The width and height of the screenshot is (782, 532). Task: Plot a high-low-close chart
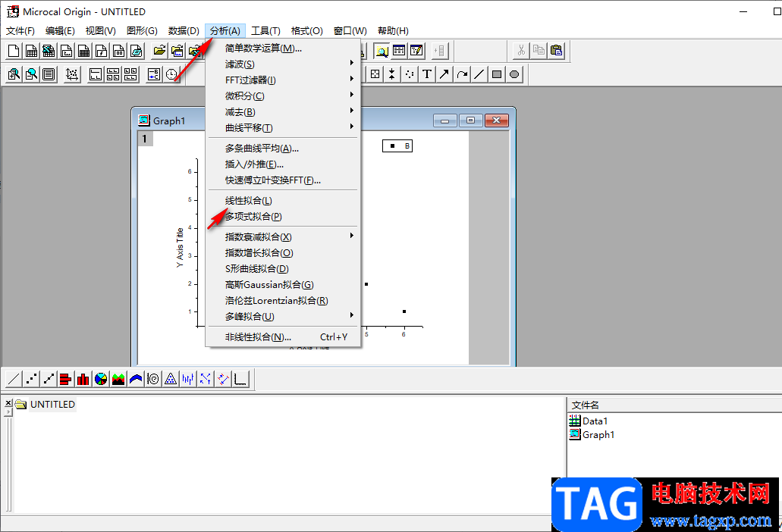coord(188,379)
